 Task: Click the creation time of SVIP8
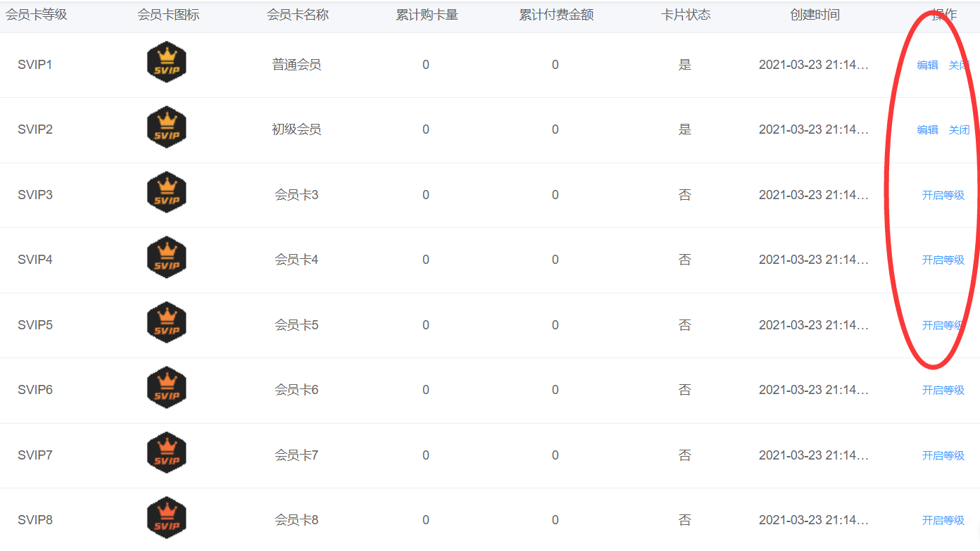coord(814,520)
